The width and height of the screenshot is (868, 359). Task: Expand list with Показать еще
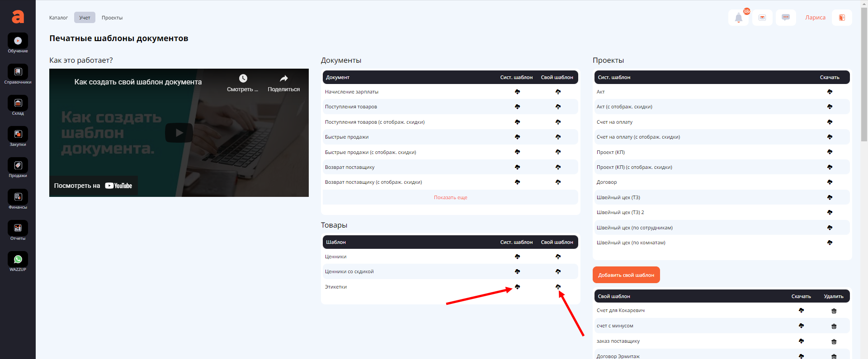450,197
